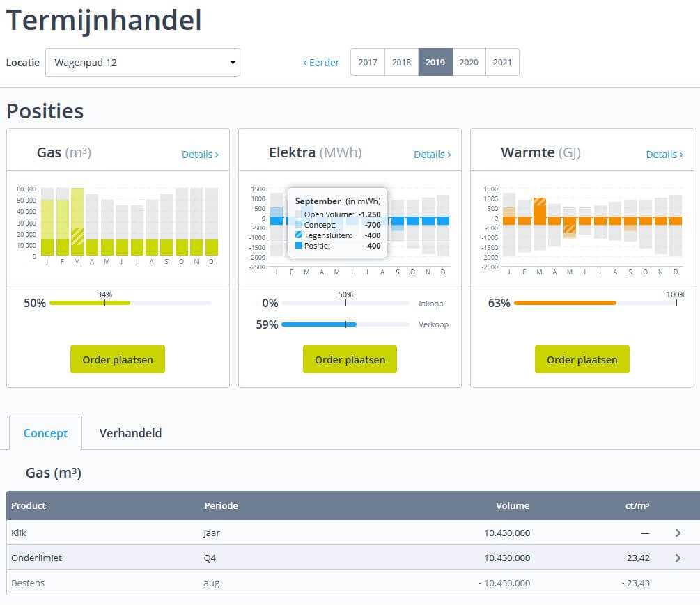Open Details for the Elektra card
The image size is (700, 605).
tap(432, 155)
